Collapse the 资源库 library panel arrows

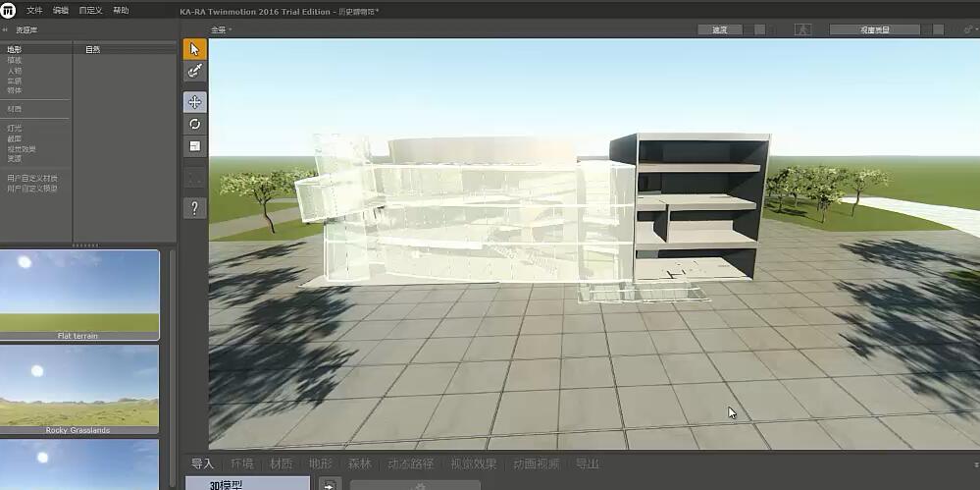click(5, 29)
